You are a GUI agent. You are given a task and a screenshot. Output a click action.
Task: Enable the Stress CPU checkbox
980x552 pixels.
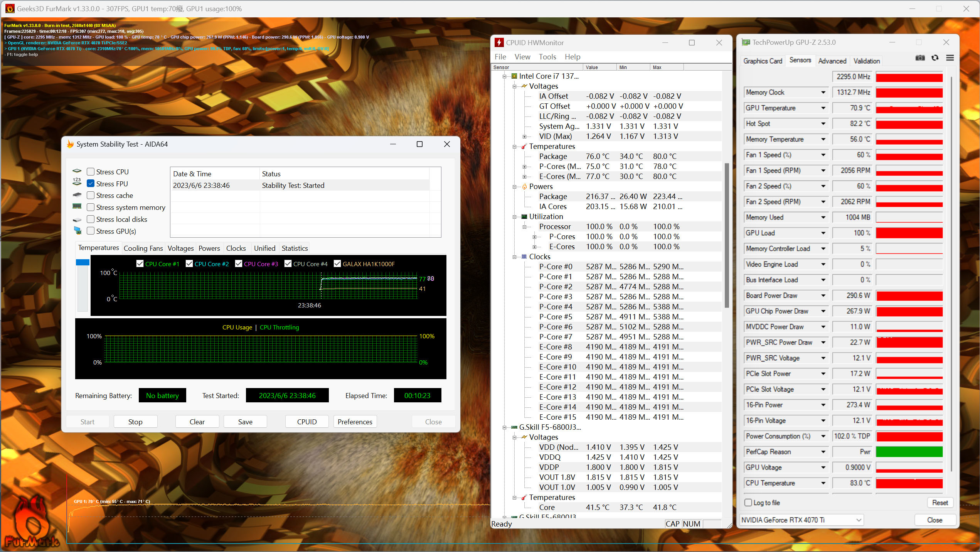pos(91,172)
